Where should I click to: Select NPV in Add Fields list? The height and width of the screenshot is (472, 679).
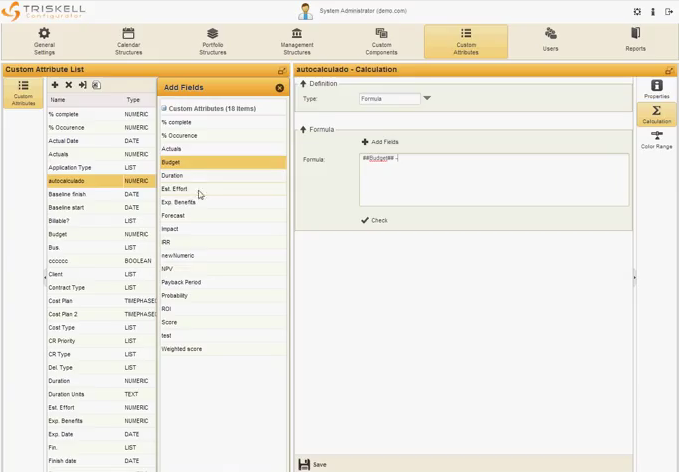click(x=223, y=269)
